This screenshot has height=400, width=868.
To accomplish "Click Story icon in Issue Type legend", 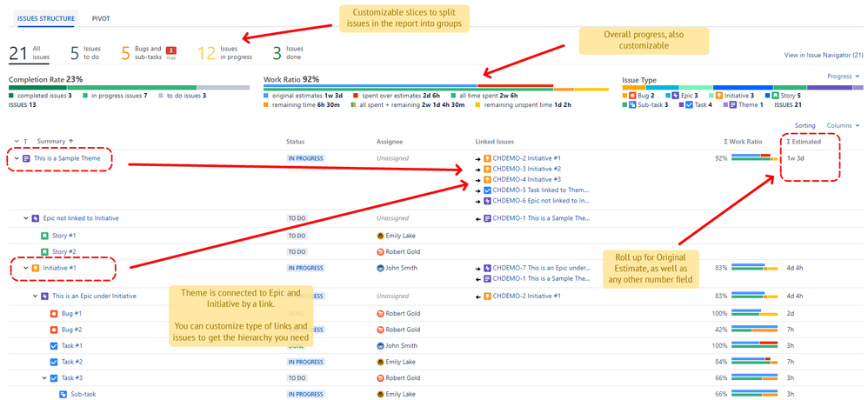I will [776, 96].
